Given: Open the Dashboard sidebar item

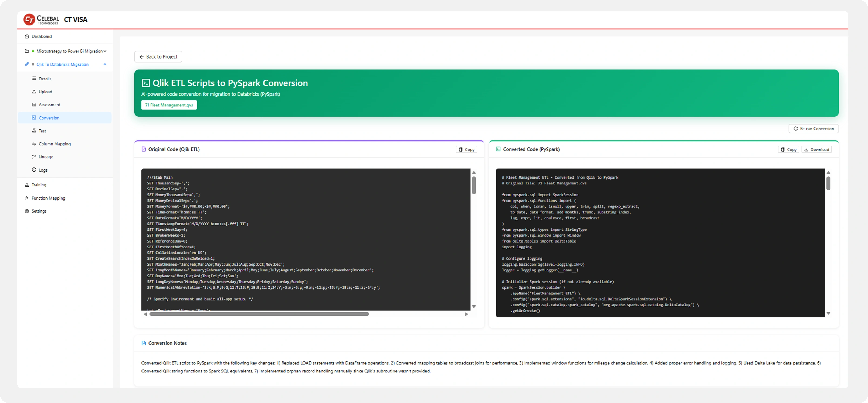Looking at the screenshot, I should pyautogui.click(x=65, y=36).
